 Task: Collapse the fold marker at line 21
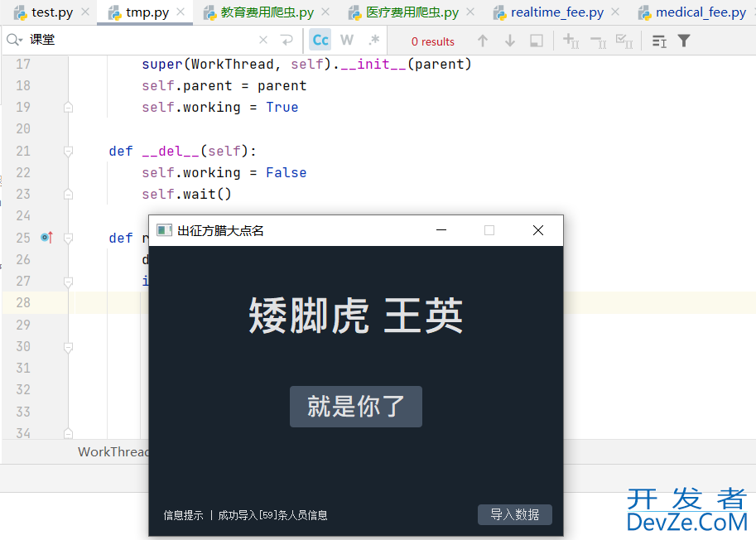[x=69, y=152]
